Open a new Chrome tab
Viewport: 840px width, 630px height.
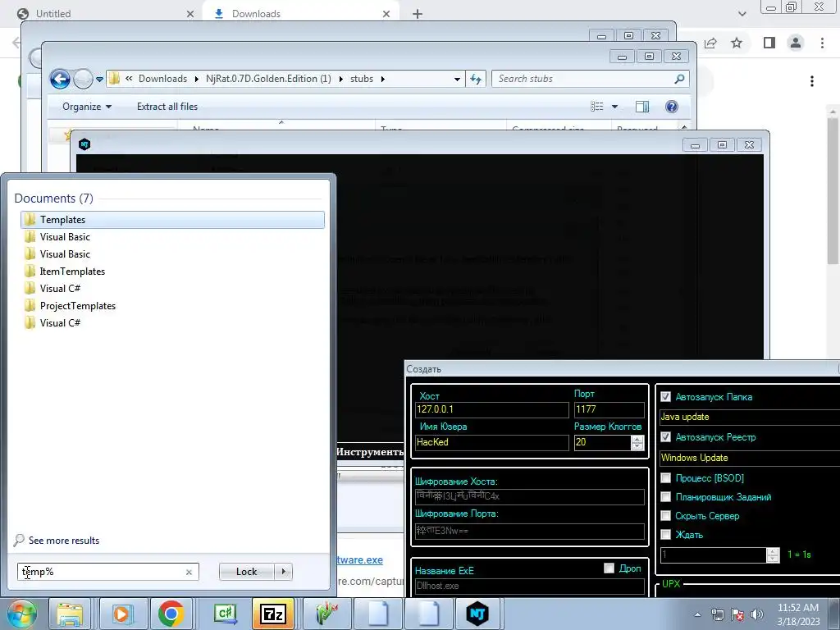pyautogui.click(x=418, y=14)
